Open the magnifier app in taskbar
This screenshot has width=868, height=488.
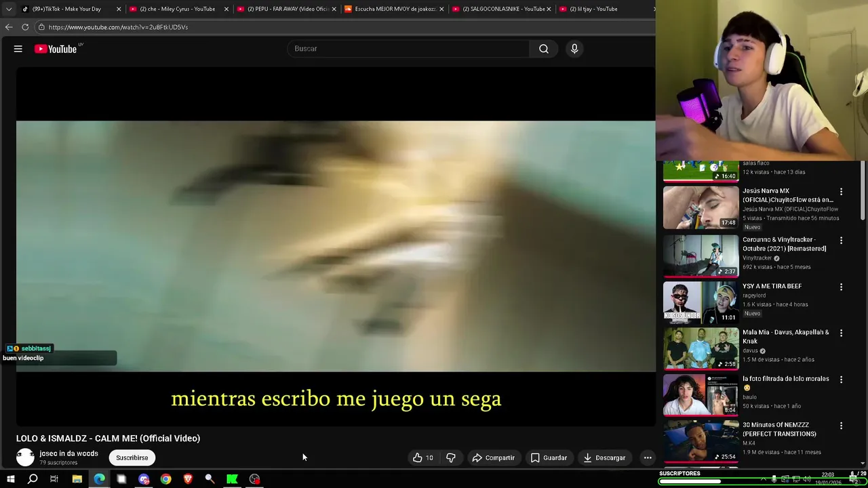coord(210,479)
